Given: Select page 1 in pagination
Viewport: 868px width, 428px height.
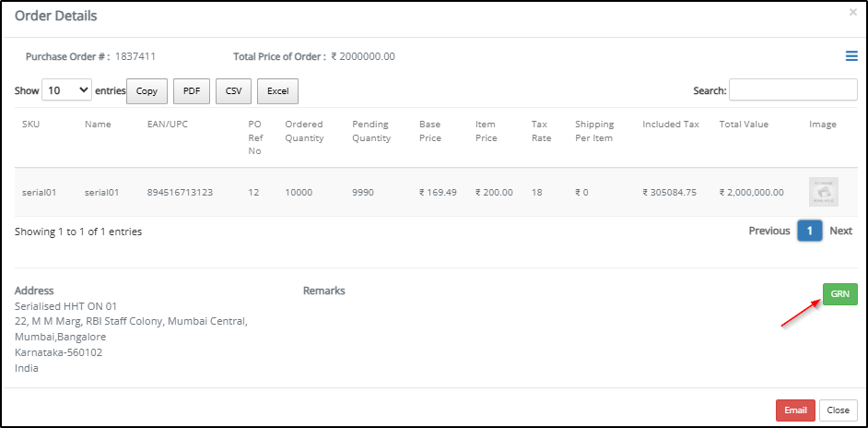Looking at the screenshot, I should tap(809, 231).
